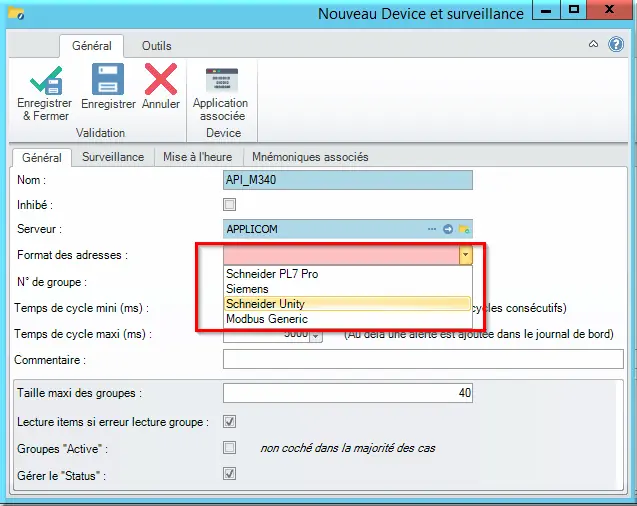This screenshot has width=637, height=506.
Task: Collapse the Format des adresses dropdown arrow
Action: [466, 255]
